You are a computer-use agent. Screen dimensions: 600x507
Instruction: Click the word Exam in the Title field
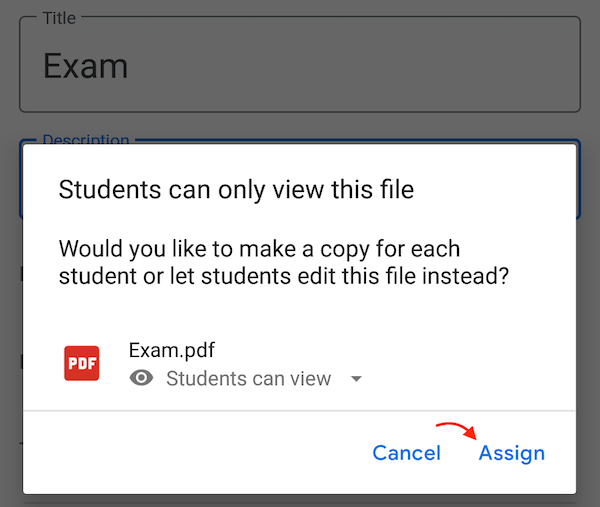[x=85, y=66]
